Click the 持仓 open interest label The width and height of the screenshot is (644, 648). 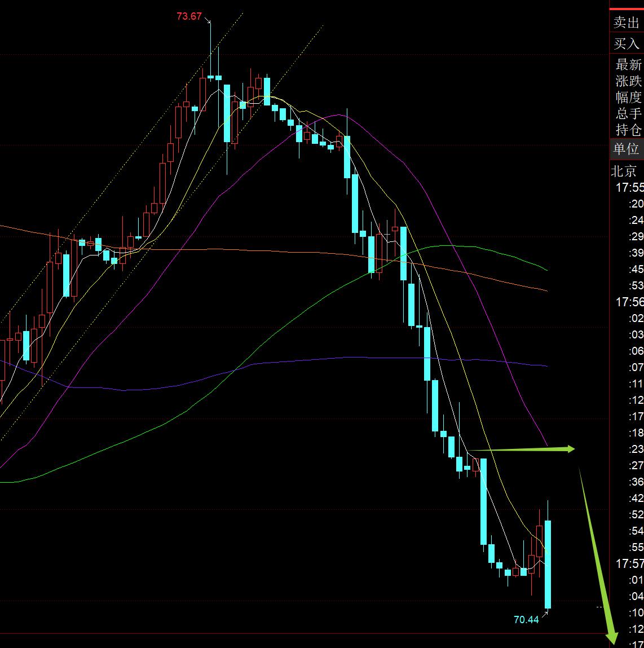pos(628,130)
